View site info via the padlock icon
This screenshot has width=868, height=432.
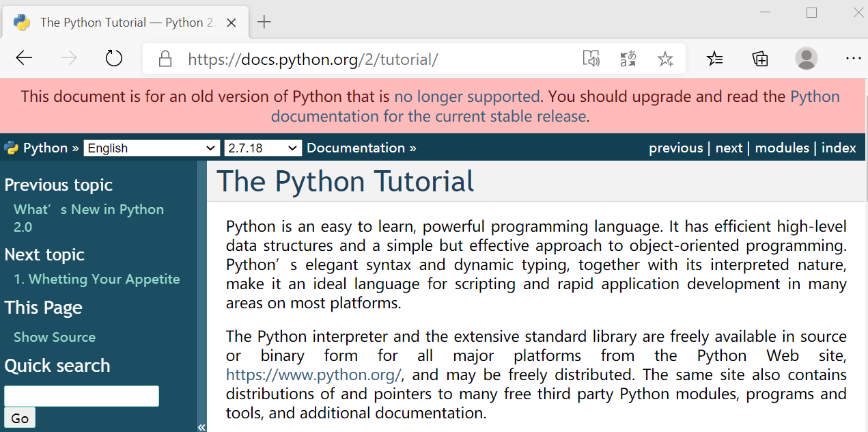(x=165, y=59)
